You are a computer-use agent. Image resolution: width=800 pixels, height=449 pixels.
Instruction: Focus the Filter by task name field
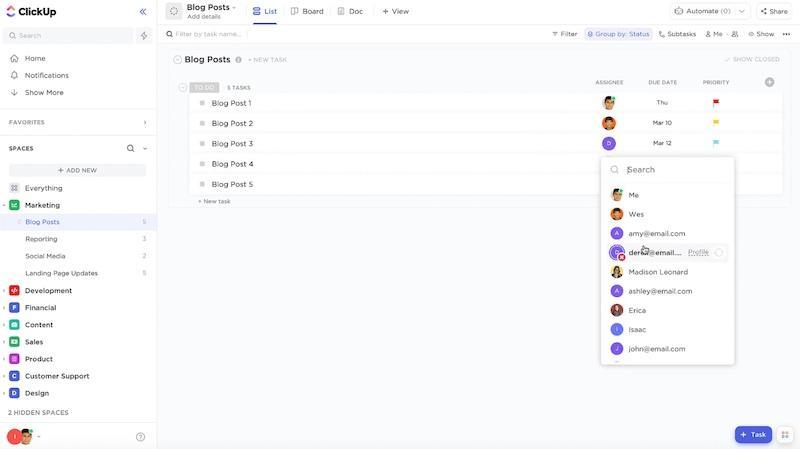208,34
